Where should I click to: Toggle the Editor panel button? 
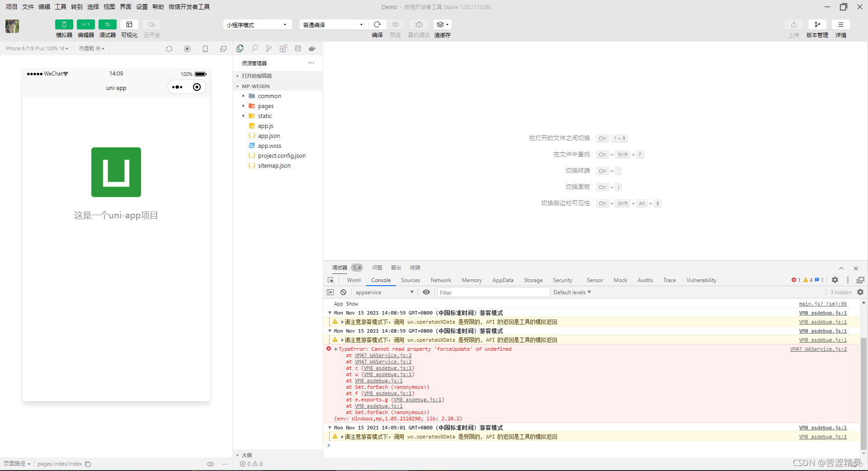point(86,24)
